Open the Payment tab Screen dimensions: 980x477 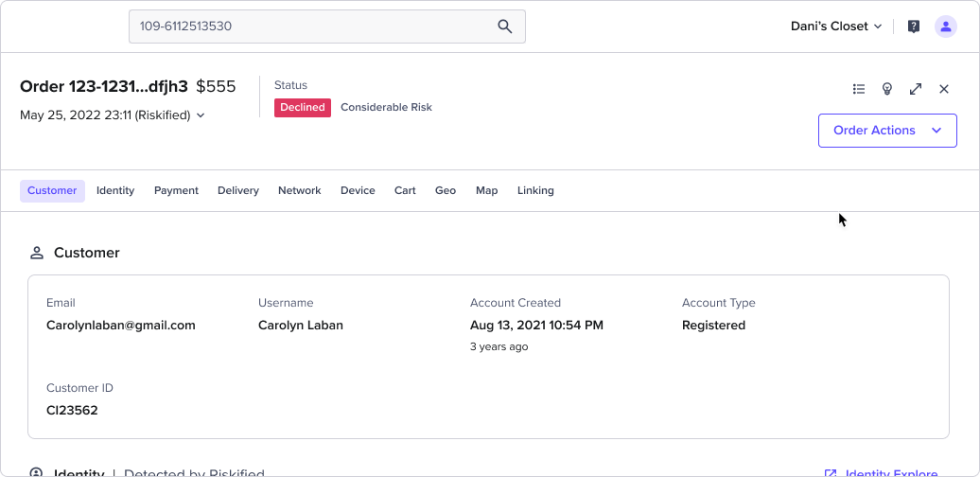pyautogui.click(x=176, y=190)
